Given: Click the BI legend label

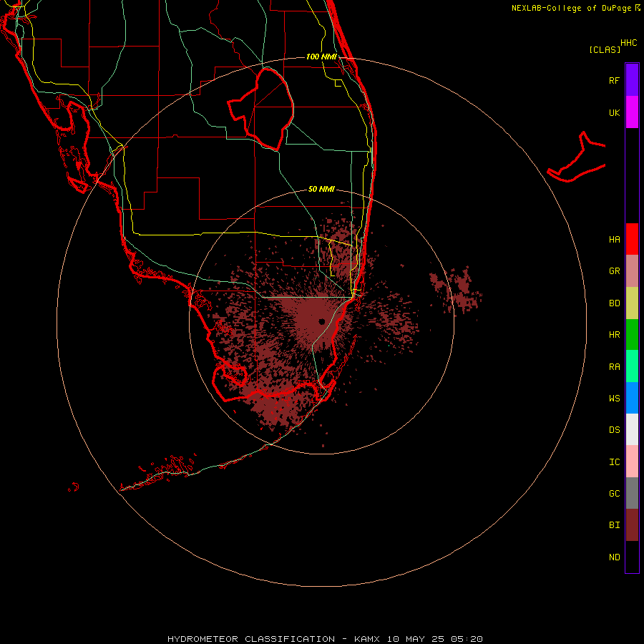Looking at the screenshot, I should click(614, 525).
